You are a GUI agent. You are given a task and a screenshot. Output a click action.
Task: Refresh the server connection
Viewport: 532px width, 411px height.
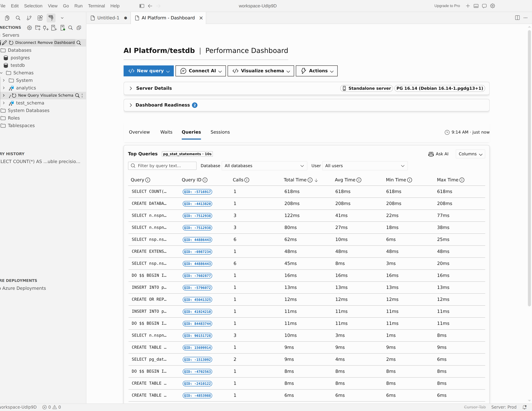point(11,43)
